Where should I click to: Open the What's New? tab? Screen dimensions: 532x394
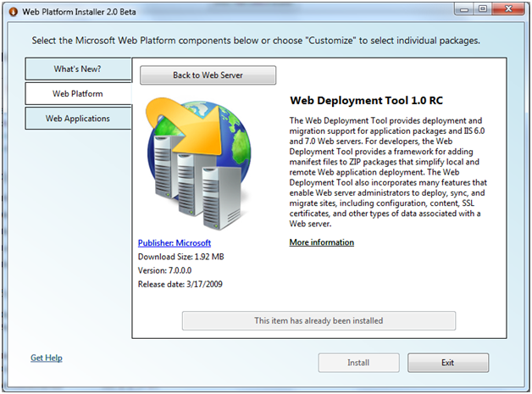click(x=78, y=69)
